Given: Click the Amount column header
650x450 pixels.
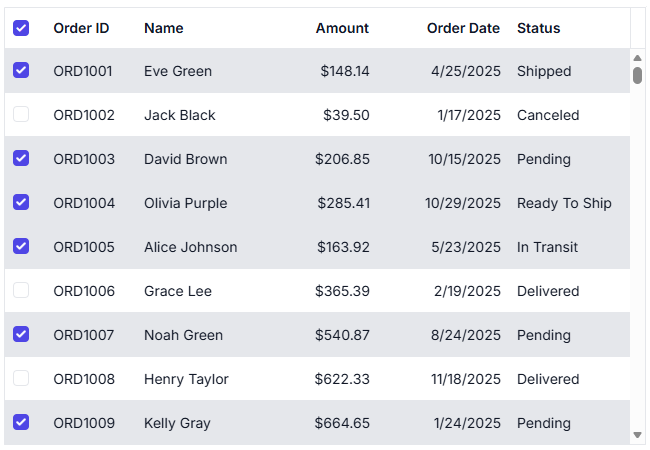Looking at the screenshot, I should [x=342, y=28].
